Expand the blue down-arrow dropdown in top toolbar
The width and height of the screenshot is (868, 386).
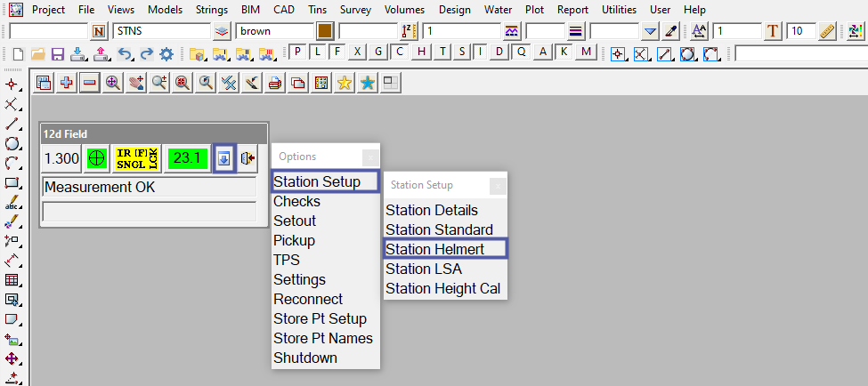point(650,31)
